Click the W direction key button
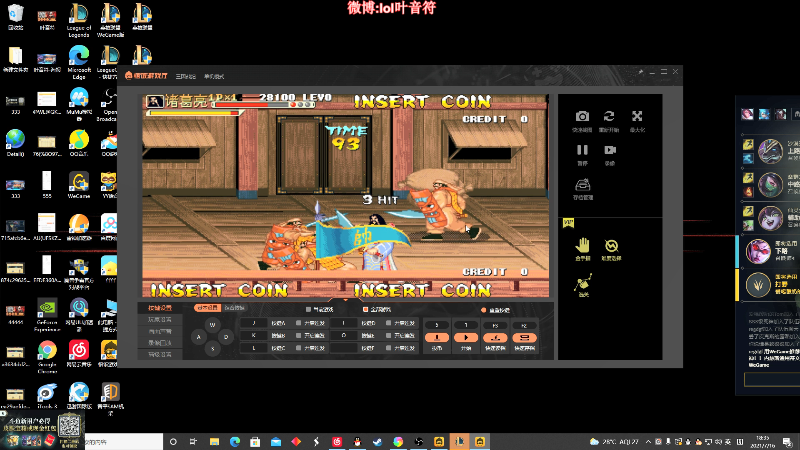The image size is (800, 450). pos(213,324)
